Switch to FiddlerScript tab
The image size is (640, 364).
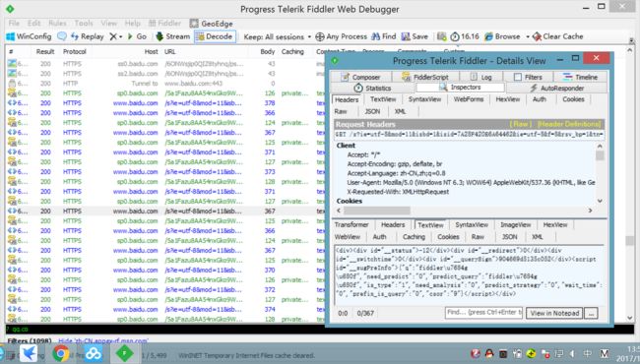coord(425,77)
